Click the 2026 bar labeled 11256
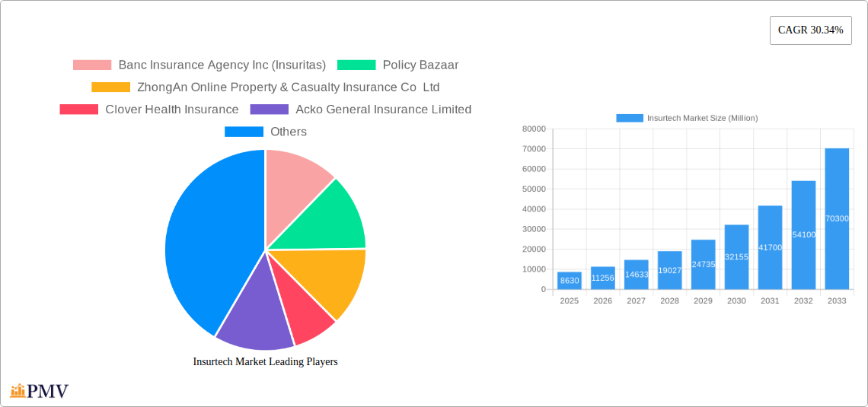The image size is (868, 407). pos(603,278)
